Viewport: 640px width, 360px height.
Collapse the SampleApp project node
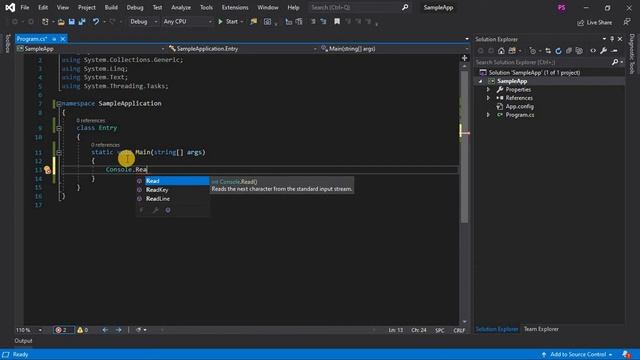(480, 81)
